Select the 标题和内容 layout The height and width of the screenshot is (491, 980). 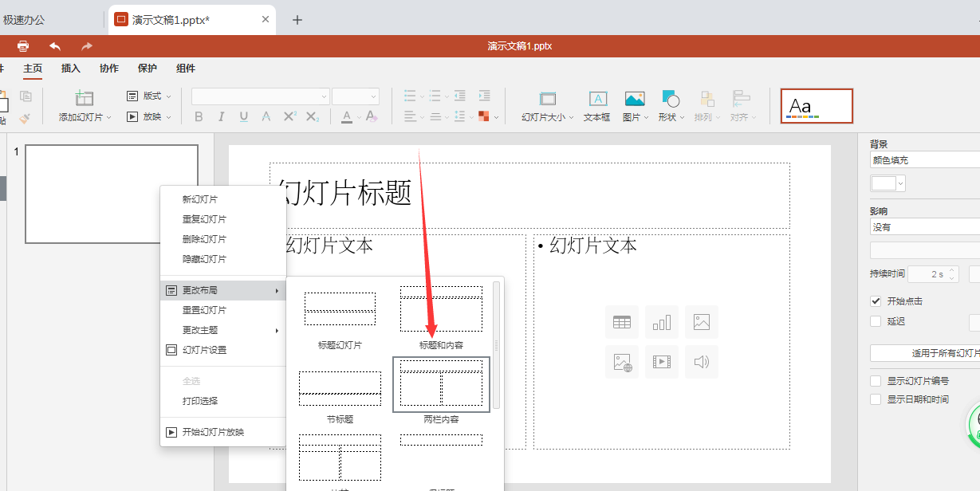pos(441,317)
